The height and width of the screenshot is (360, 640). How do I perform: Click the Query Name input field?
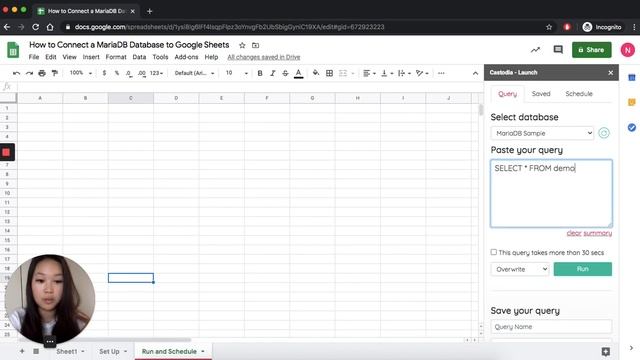tap(551, 327)
